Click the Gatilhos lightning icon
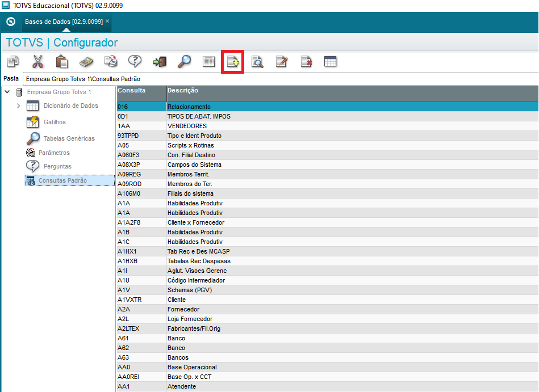The height and width of the screenshot is (392, 539). click(x=32, y=122)
